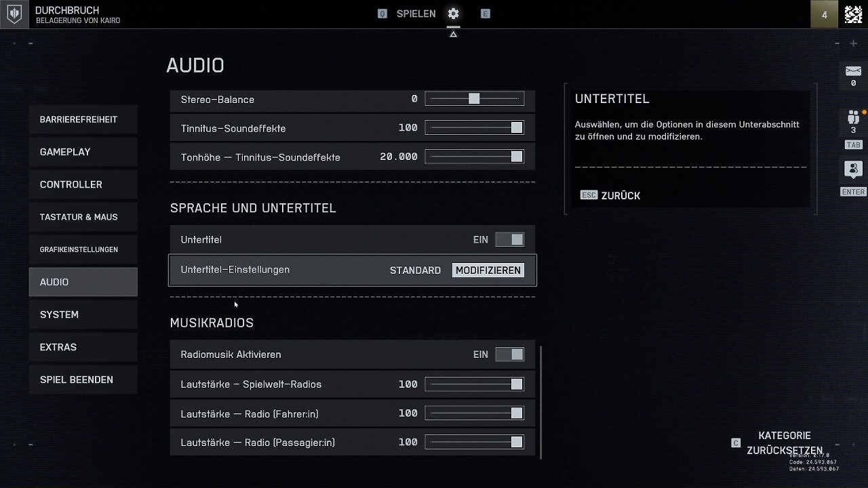Click the Lautstärke Spielwelt-Radios slider
This screenshot has height=488, width=868.
pyautogui.click(x=475, y=384)
